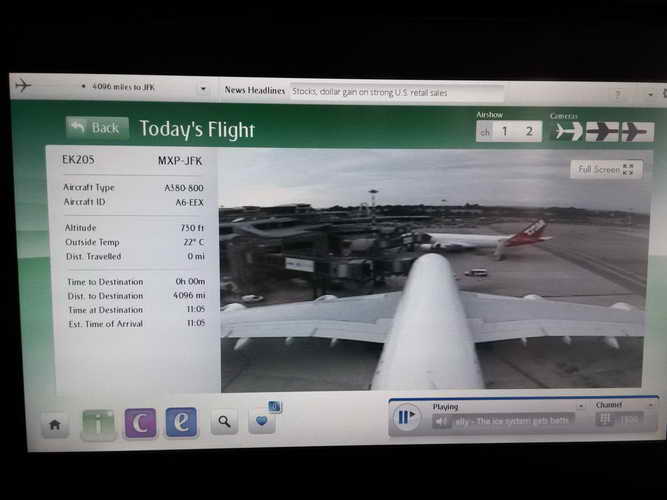
Task: Open the question mark help icon
Action: click(618, 94)
